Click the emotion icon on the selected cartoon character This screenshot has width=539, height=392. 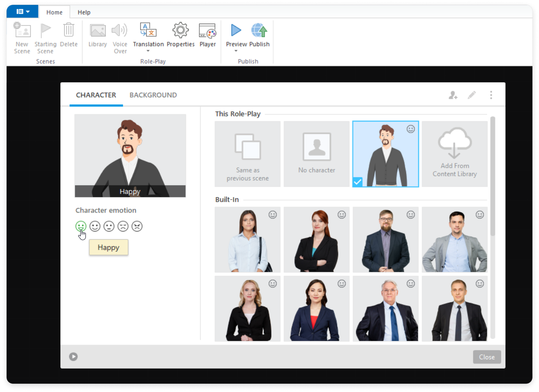pos(411,129)
